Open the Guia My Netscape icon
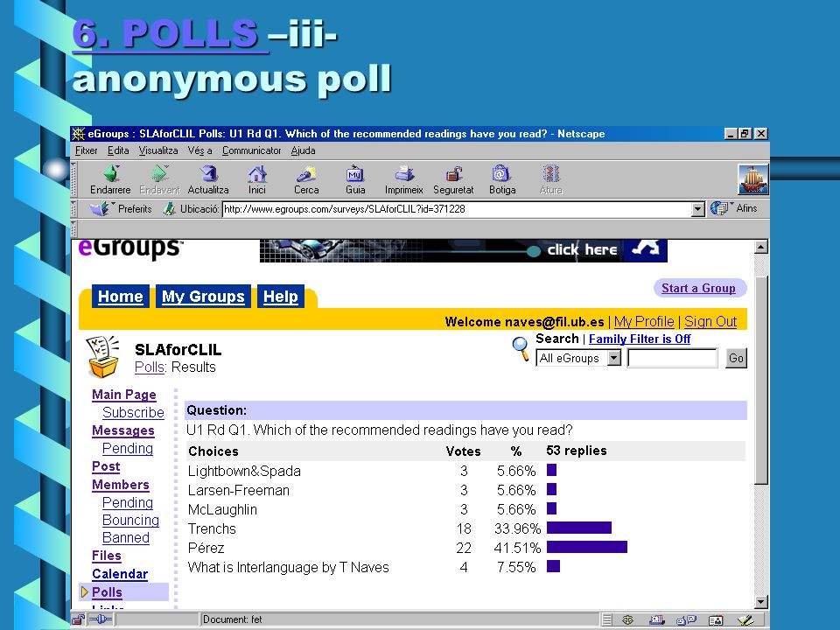This screenshot has width=840, height=630. coord(354,173)
